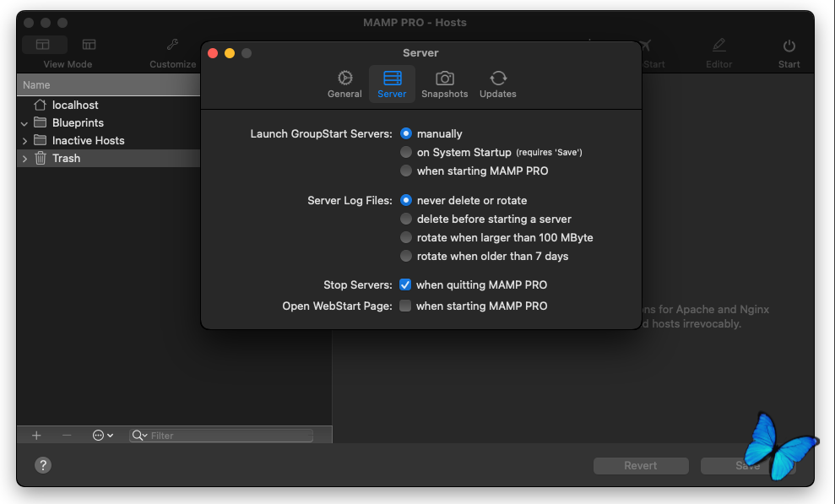Click the Inactive Hosts folder icon
The width and height of the screenshot is (835, 504).
40,140
